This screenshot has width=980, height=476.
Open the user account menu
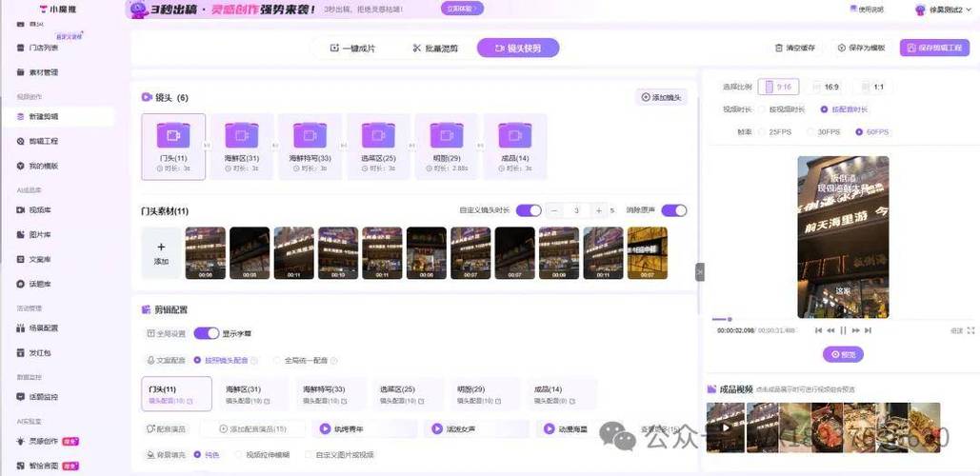click(943, 10)
